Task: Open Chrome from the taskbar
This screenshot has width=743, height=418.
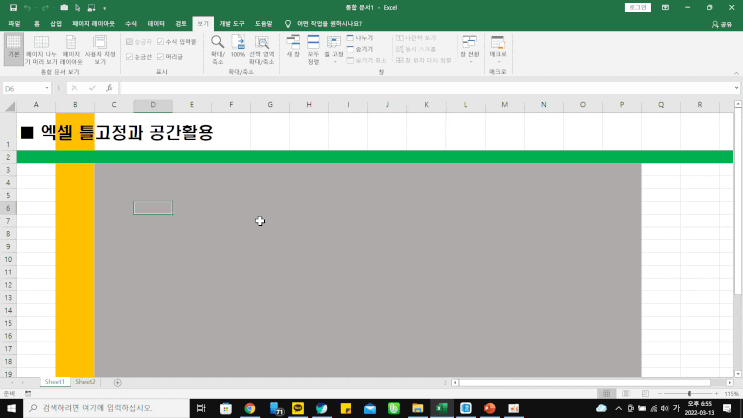Action: point(250,408)
